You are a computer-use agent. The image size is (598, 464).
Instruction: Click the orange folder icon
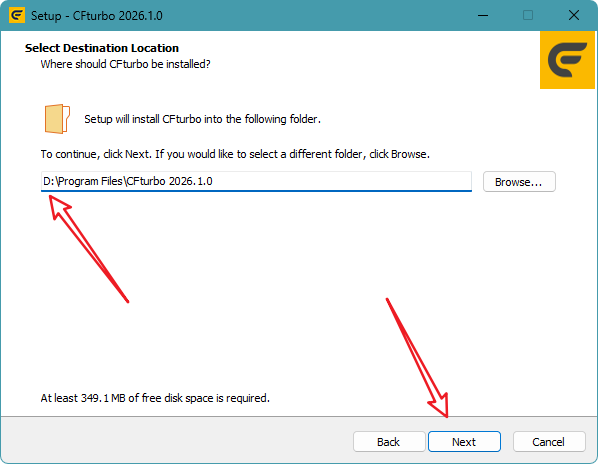(57, 119)
